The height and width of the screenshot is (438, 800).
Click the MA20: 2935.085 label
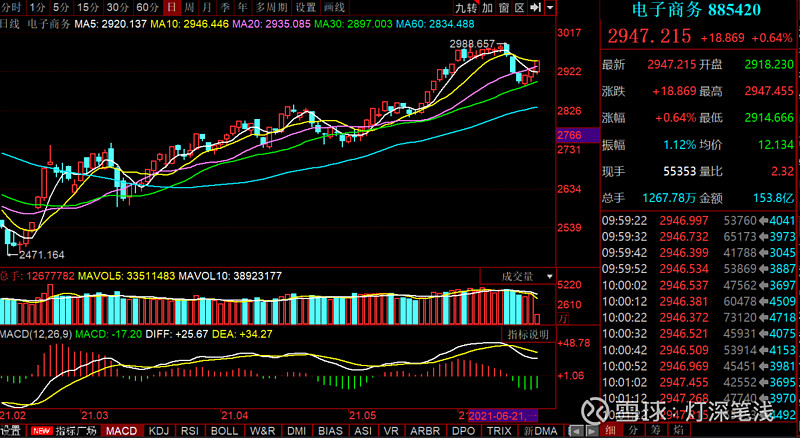click(x=271, y=24)
